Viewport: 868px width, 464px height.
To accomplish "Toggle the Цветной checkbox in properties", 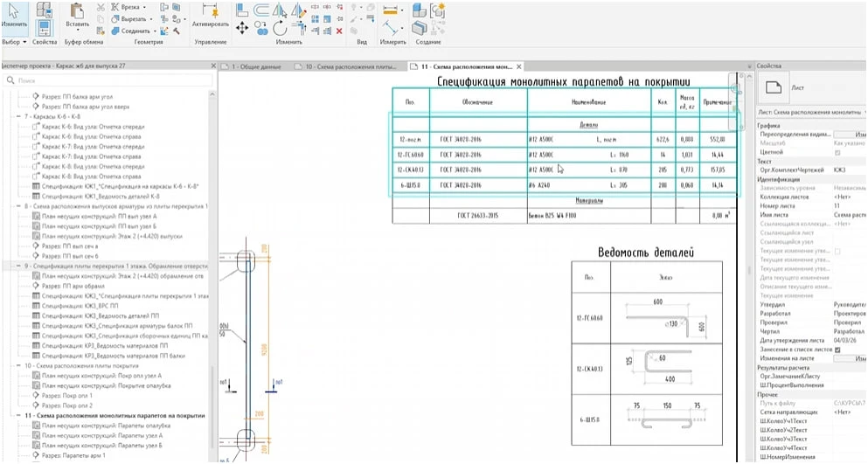I will (x=837, y=152).
